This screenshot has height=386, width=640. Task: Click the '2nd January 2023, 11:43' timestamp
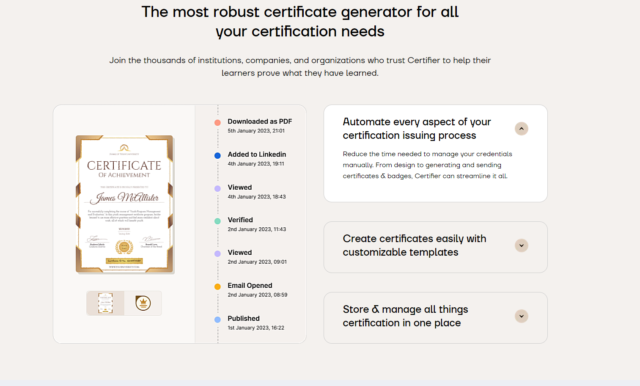[257, 229]
